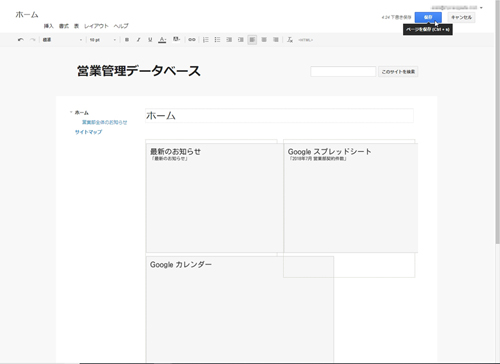Apply numbered list formatting

click(x=206, y=40)
